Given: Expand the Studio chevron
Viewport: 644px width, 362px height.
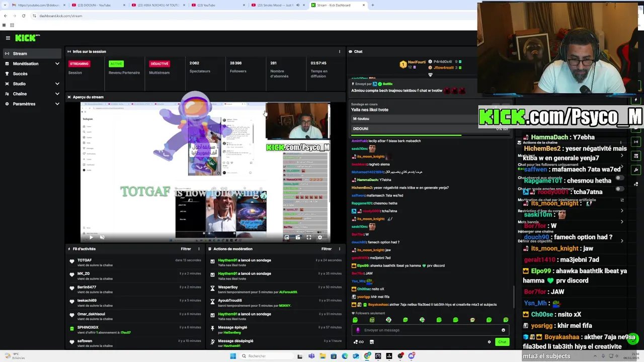Looking at the screenshot, I should [x=57, y=84].
